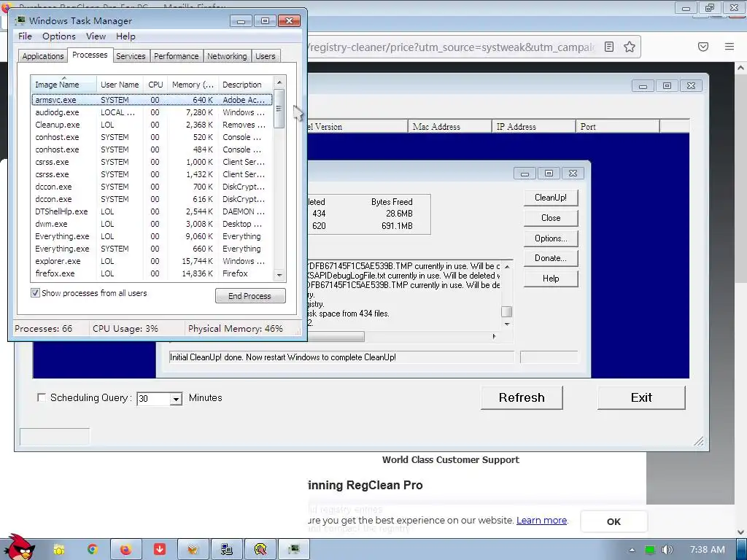This screenshot has height=560, width=747.
Task: Open the Options menu in Task Manager
Action: point(59,36)
